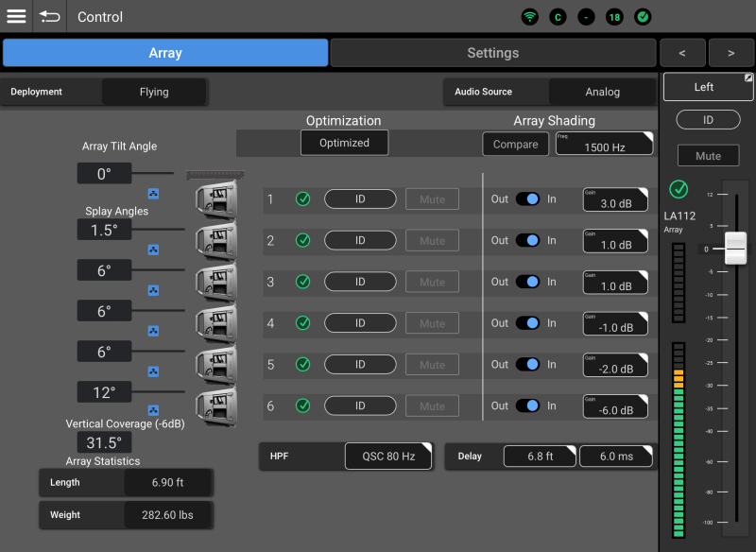Toggle Out/In shading switch for speaker 1

point(527,199)
